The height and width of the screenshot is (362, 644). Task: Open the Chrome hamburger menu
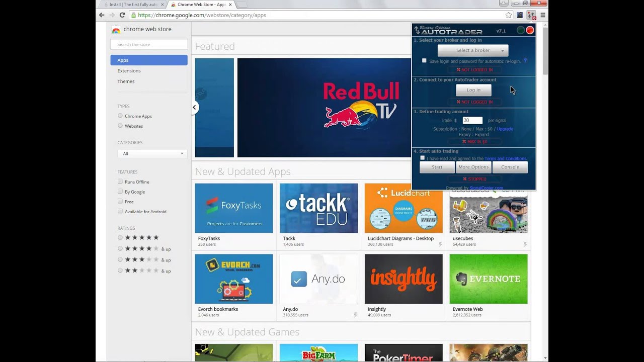pyautogui.click(x=542, y=15)
